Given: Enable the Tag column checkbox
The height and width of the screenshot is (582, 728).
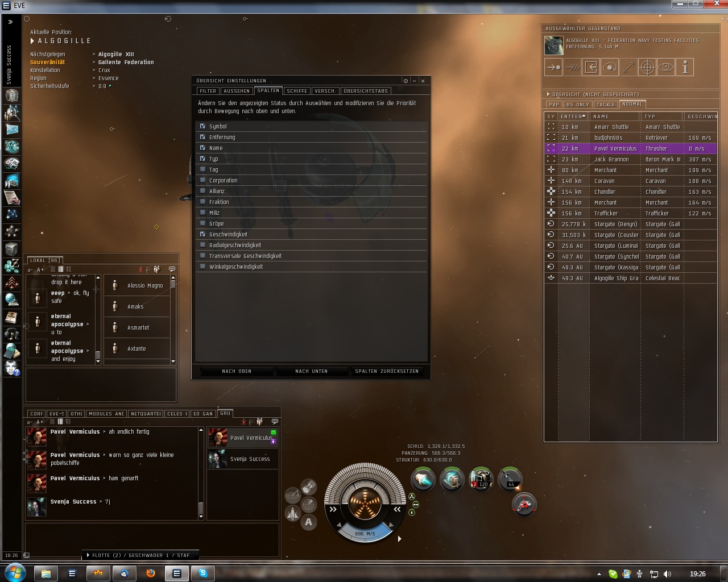Looking at the screenshot, I should click(202, 169).
